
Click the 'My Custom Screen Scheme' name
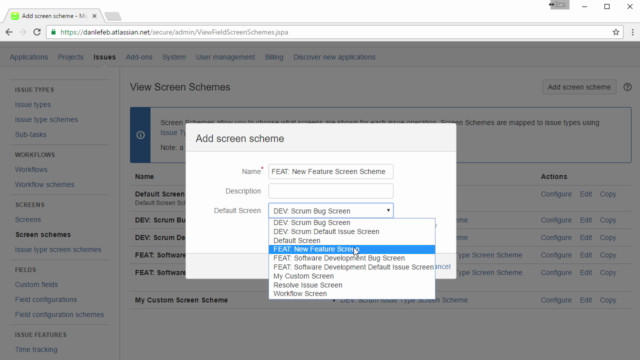pos(181,300)
